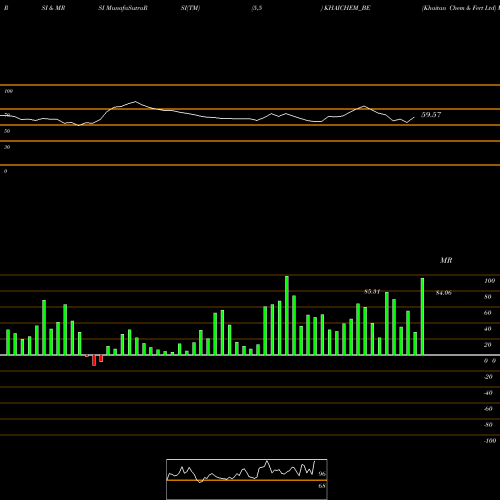This screenshot has height=500, width=500.
Task: Open the small preview line chart at bottom
Action: (247, 479)
